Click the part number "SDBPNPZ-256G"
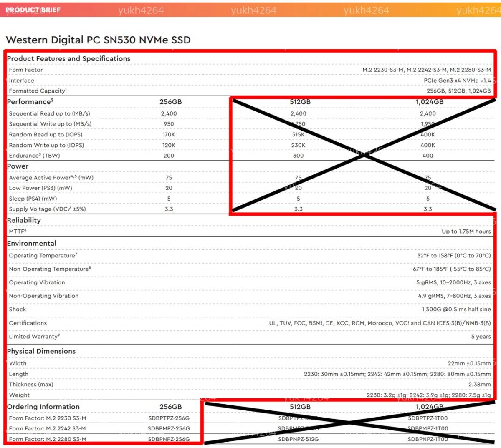Image resolution: width=501 pixels, height=448 pixels. (169, 439)
